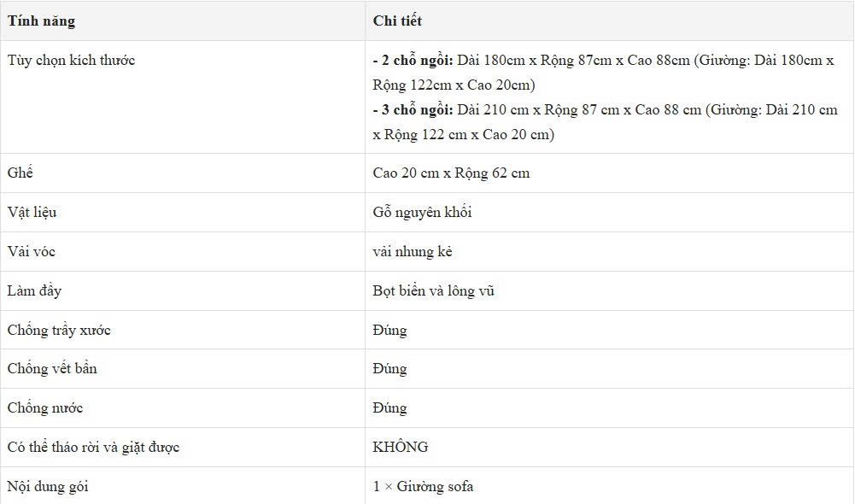
Task: Click the 'vải nhung kẻ' value
Action: coord(413,251)
